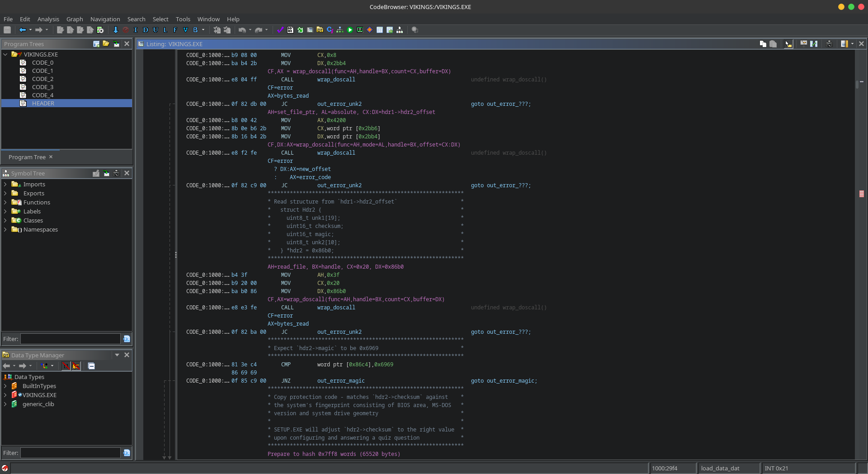Click the Symbol Tree filter text field

click(x=71, y=339)
